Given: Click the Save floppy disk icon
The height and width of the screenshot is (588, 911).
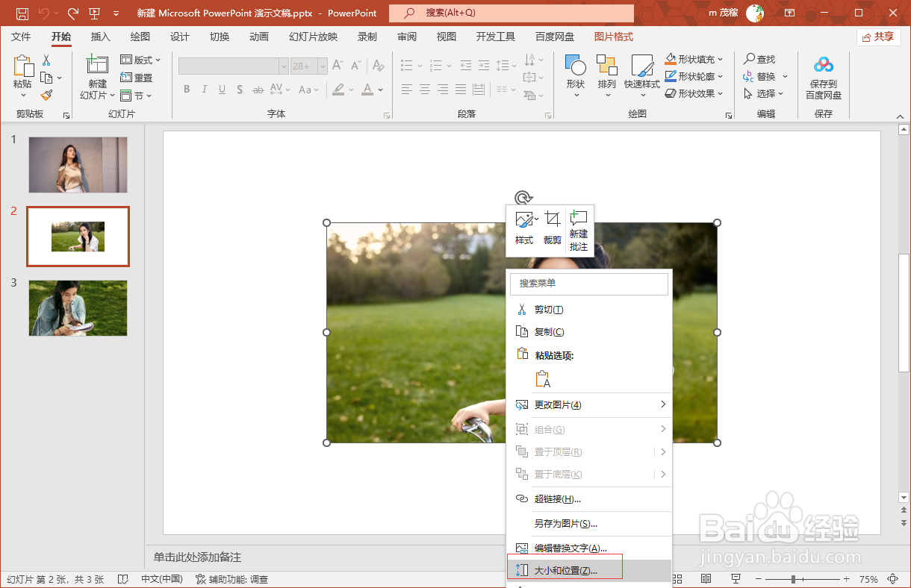Looking at the screenshot, I should [x=22, y=13].
